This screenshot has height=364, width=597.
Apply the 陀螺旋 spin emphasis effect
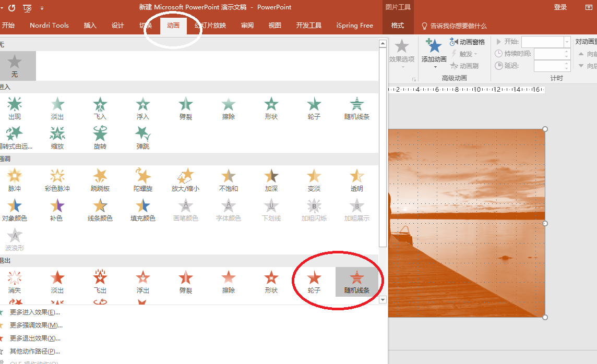pos(143,180)
